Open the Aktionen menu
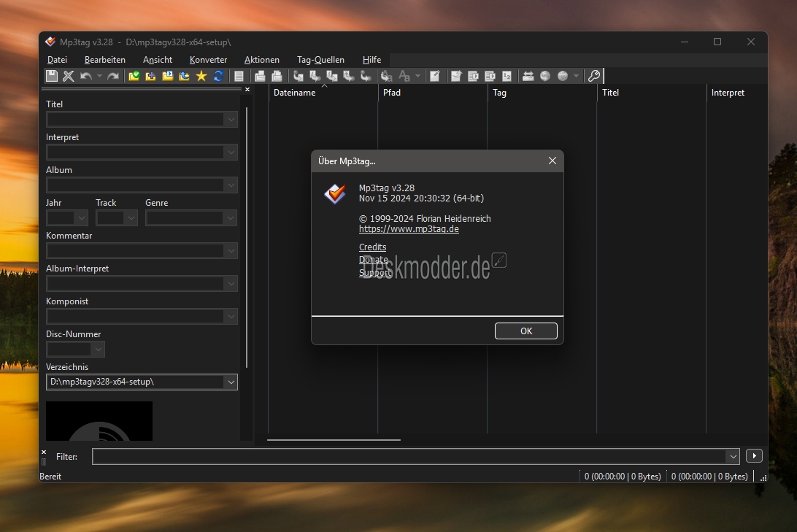The width and height of the screenshot is (797, 532). pyautogui.click(x=262, y=59)
